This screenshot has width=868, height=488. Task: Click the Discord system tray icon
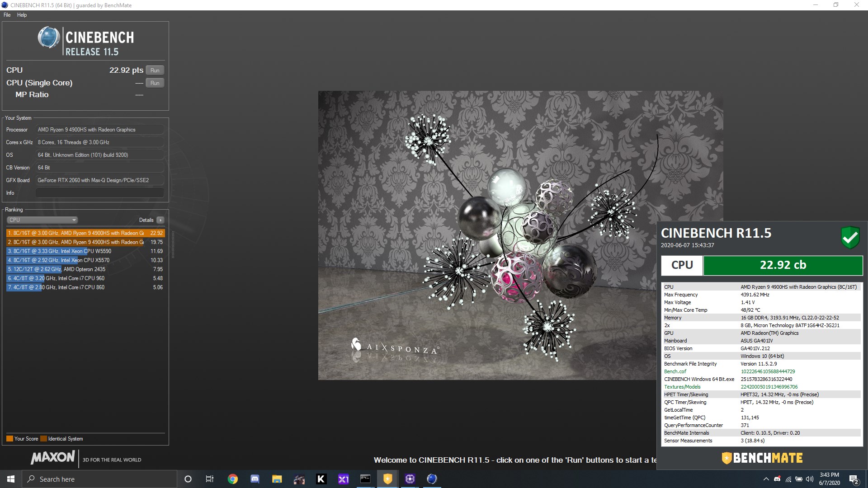click(x=777, y=479)
